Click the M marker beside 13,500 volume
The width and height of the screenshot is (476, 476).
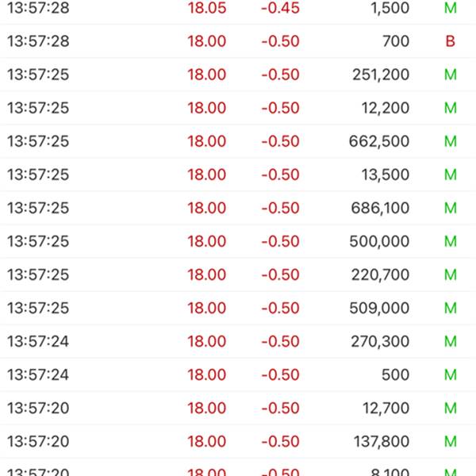click(451, 175)
